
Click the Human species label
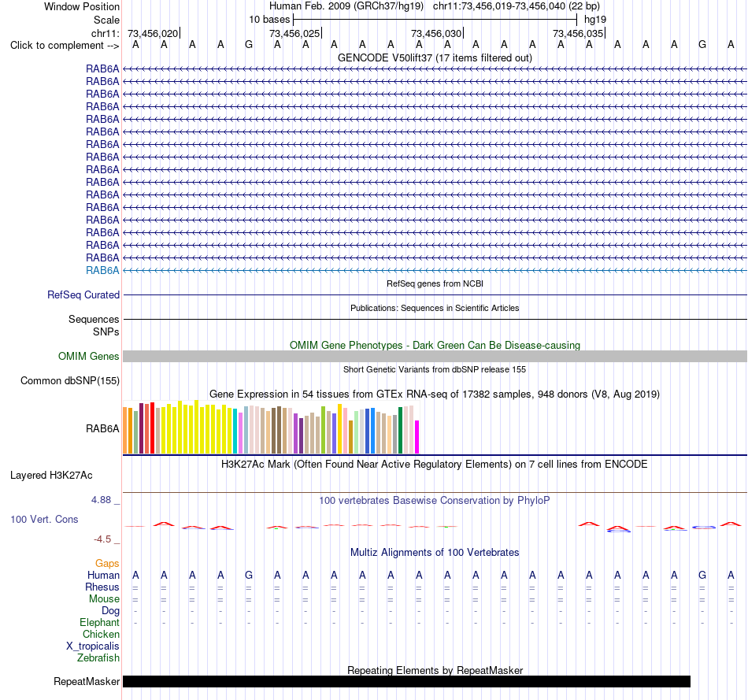point(103,576)
